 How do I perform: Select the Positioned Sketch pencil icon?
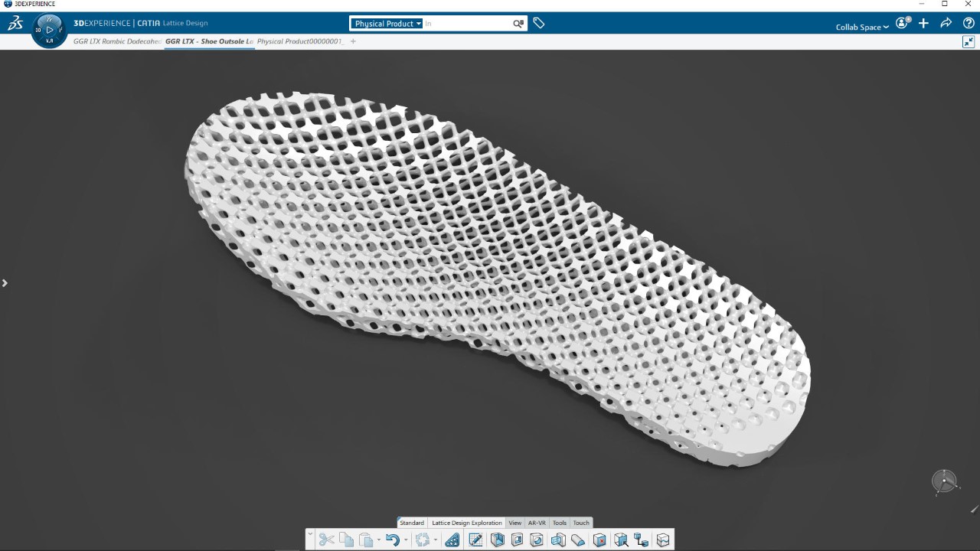coord(475,540)
